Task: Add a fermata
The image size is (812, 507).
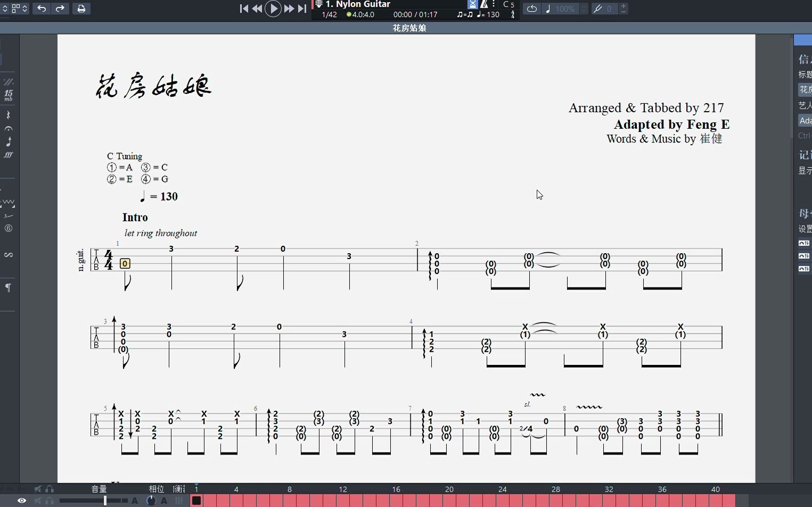Action: 8,129
